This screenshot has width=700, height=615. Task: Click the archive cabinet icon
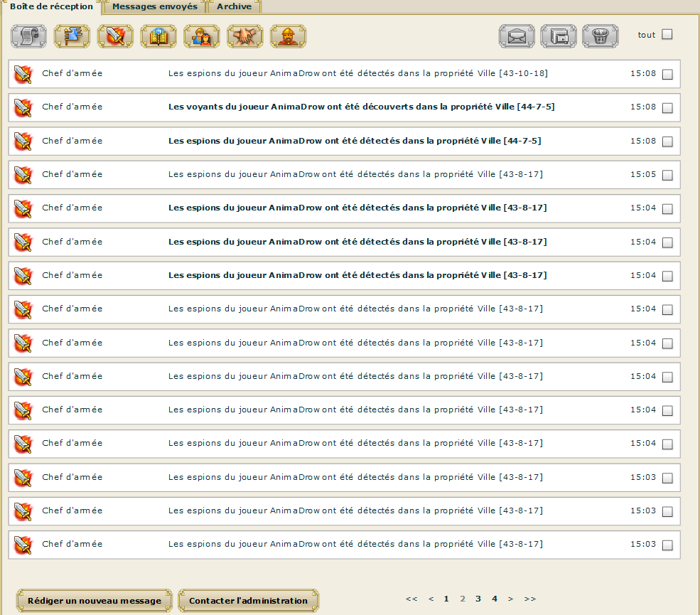click(559, 36)
